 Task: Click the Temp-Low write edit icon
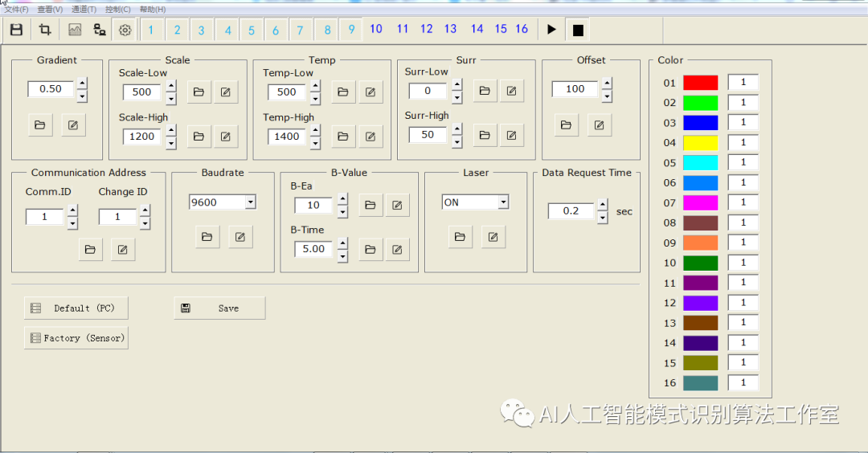point(371,92)
